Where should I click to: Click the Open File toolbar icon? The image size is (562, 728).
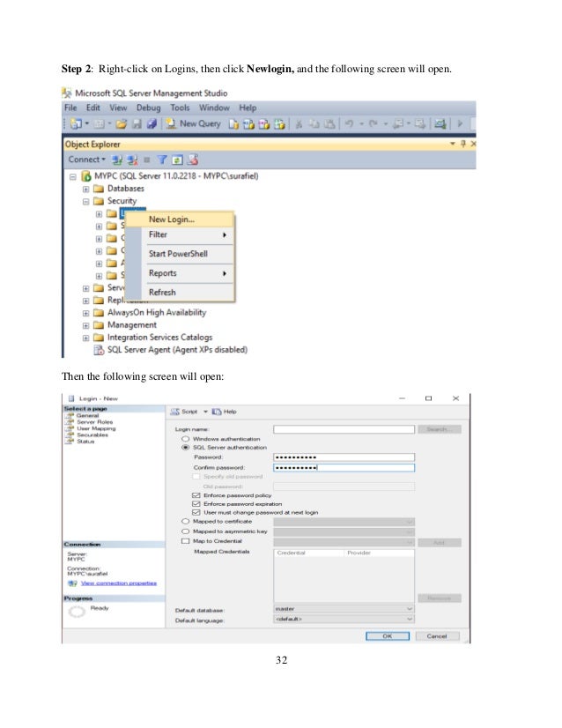(x=122, y=124)
